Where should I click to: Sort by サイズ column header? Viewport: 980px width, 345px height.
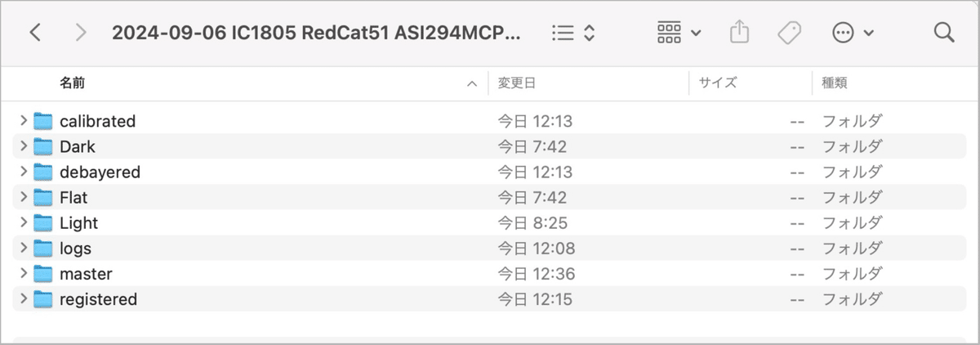(750, 83)
